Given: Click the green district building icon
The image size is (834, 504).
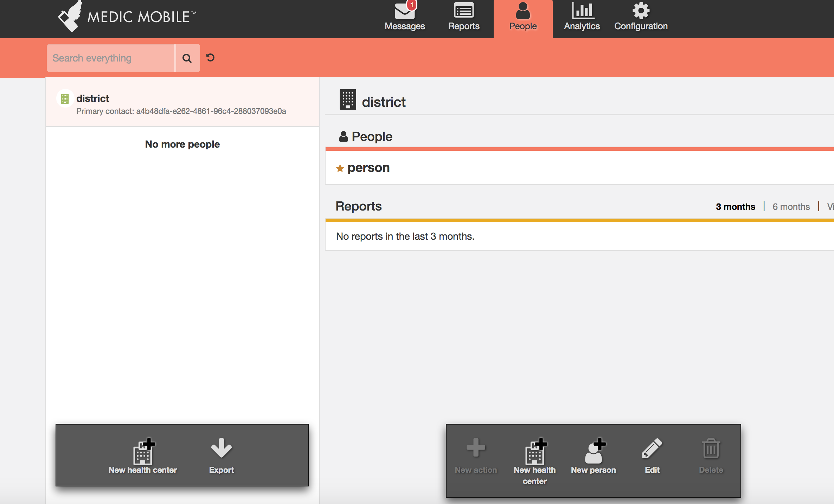Looking at the screenshot, I should pos(65,99).
